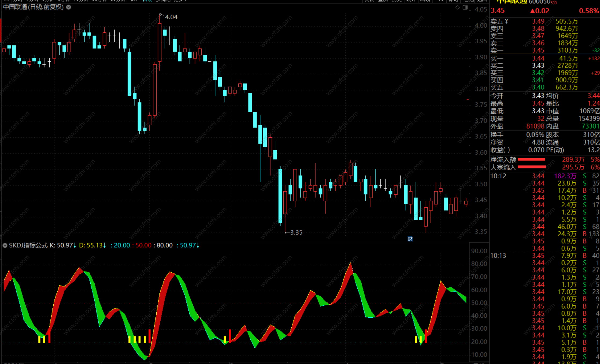The image size is (600, 364).
Task: Click the stock code 600050
Action: pos(539,2)
